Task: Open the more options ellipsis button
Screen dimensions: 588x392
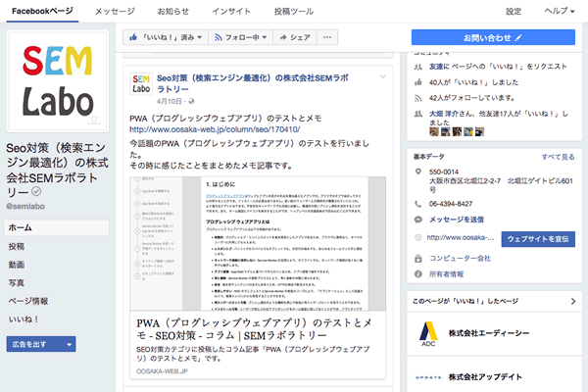Action: coord(327,37)
